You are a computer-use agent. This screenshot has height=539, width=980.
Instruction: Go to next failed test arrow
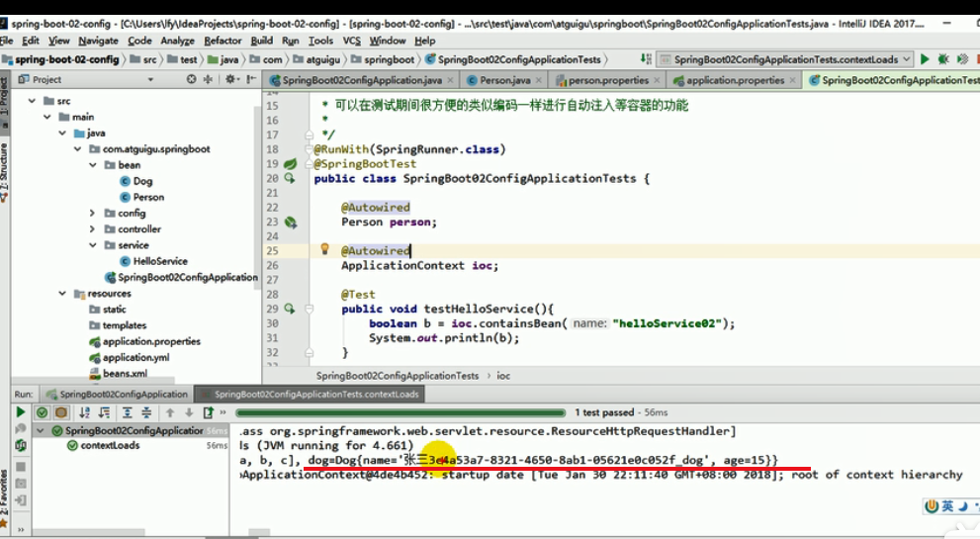[x=189, y=412]
